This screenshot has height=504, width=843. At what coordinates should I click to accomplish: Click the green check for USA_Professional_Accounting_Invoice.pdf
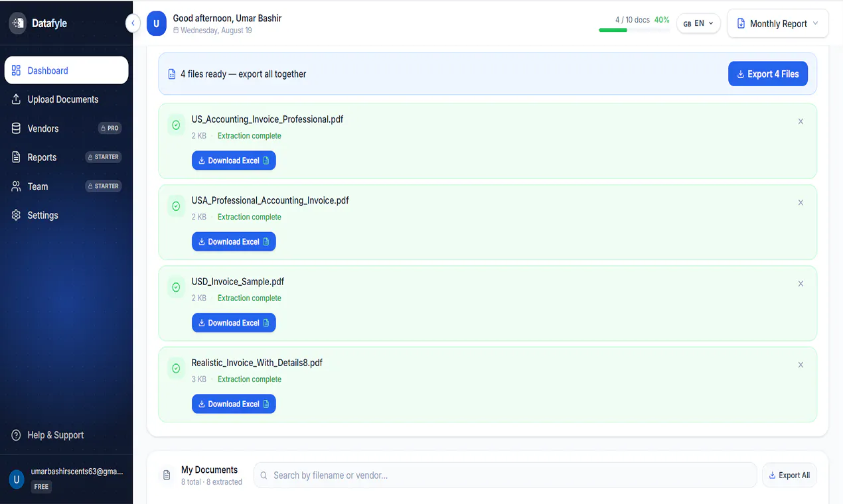point(176,206)
